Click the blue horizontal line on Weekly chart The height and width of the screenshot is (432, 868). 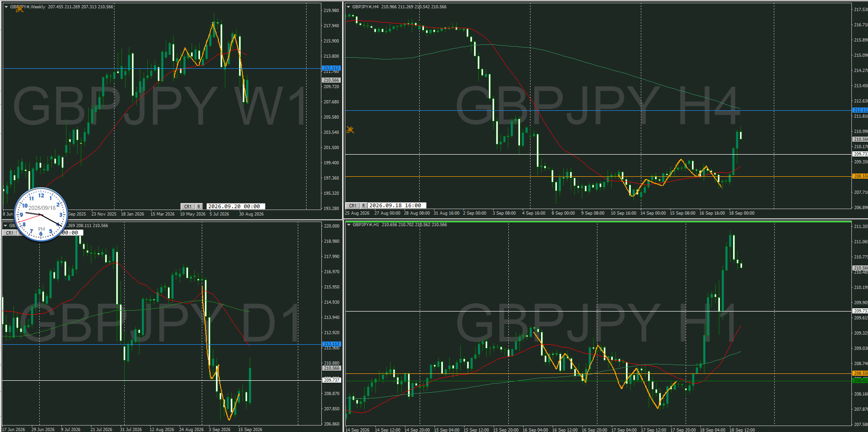(x=162, y=68)
